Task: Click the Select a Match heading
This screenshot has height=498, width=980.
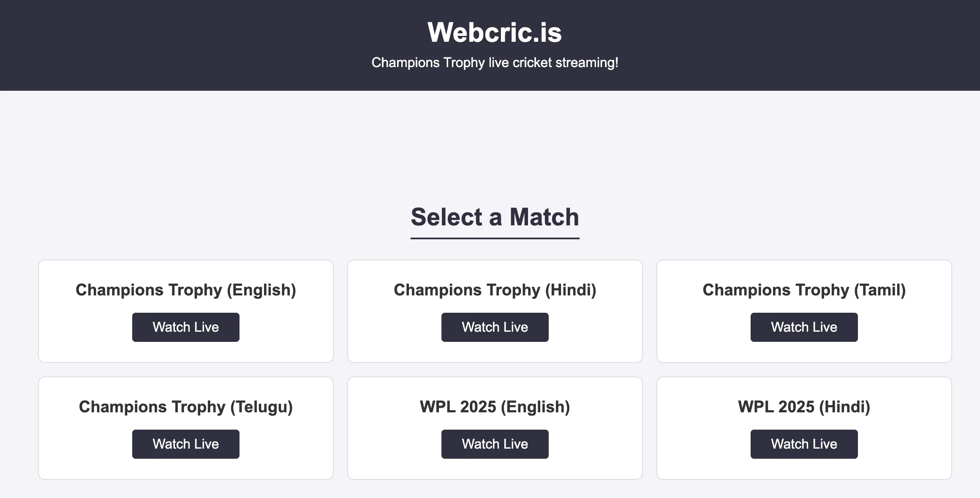Action: (495, 217)
